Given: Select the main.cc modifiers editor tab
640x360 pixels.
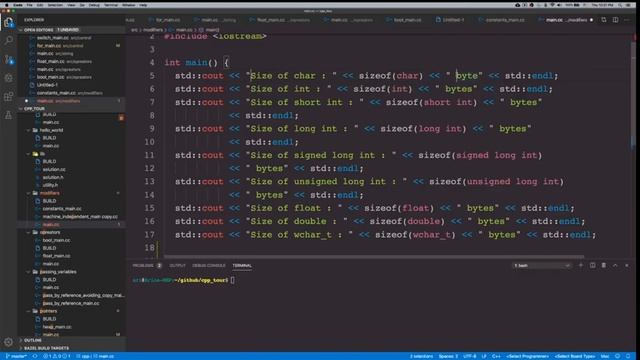Looking at the screenshot, I should coord(567,20).
